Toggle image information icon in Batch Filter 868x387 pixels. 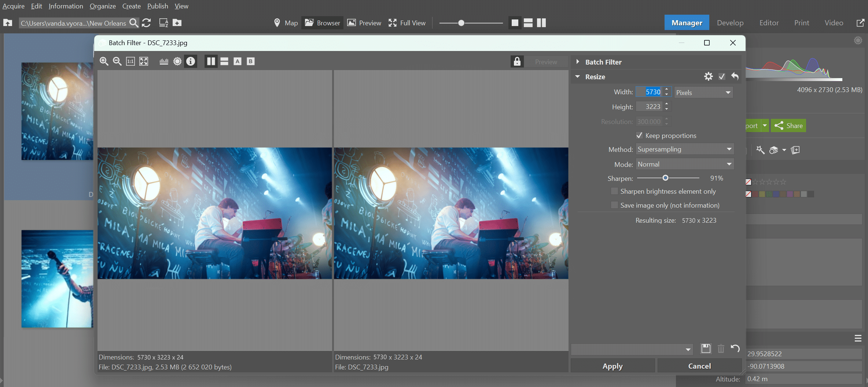191,62
